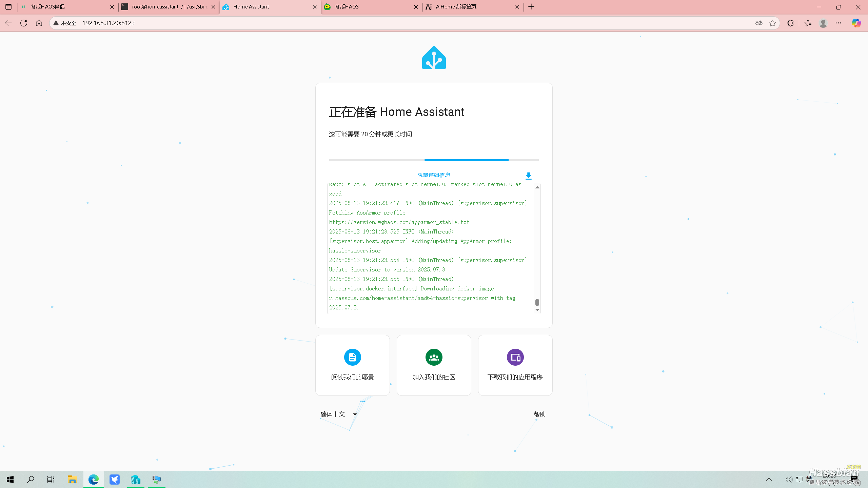
Task: Open Windows taskbar search
Action: click(x=31, y=480)
